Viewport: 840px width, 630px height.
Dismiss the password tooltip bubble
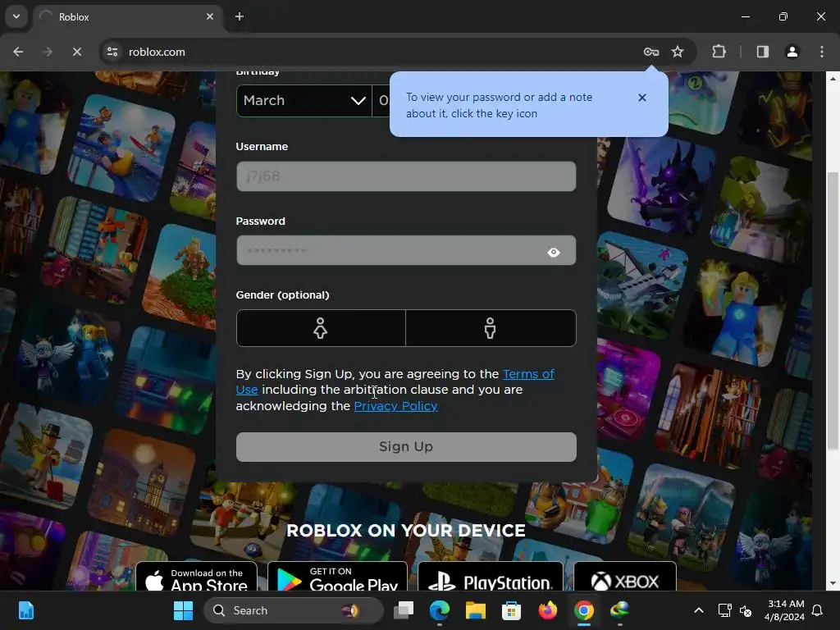pyautogui.click(x=642, y=98)
